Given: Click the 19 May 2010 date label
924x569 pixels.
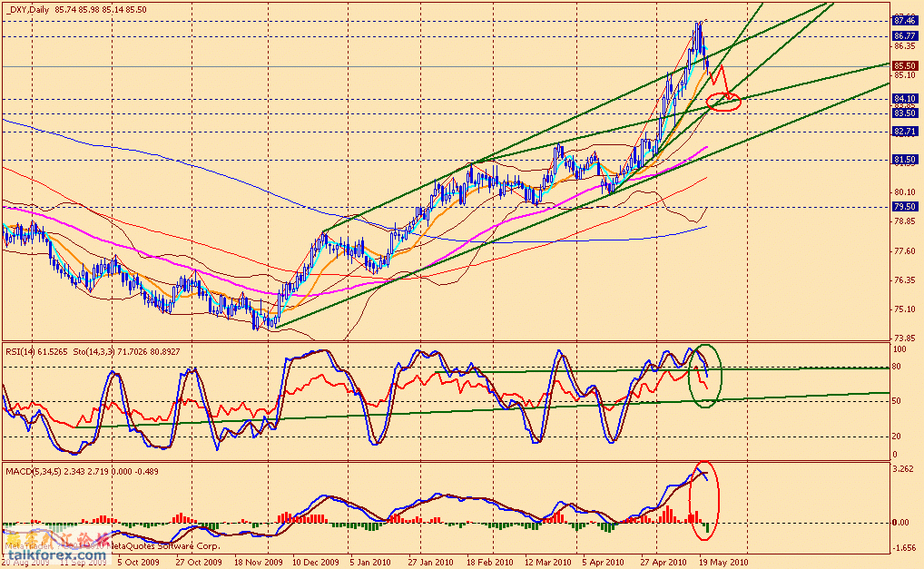Looking at the screenshot, I should pos(723,562).
